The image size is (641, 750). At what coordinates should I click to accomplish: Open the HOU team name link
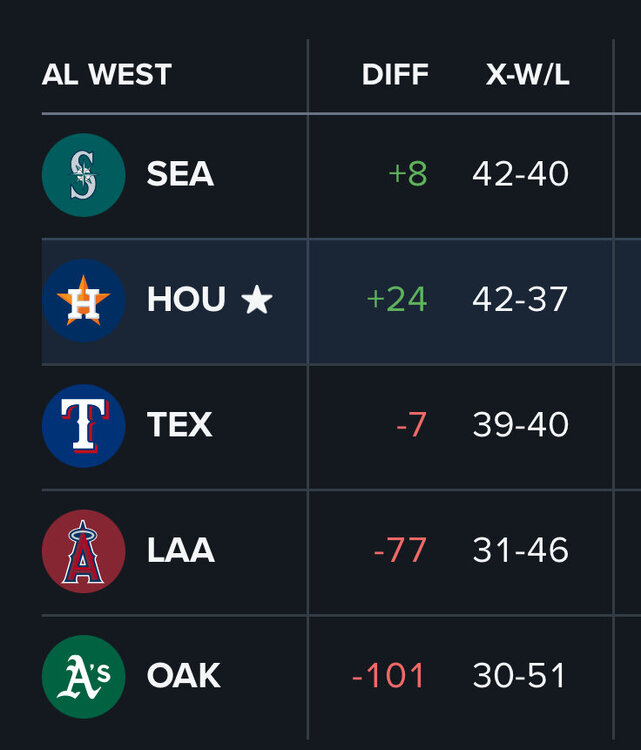(x=186, y=300)
